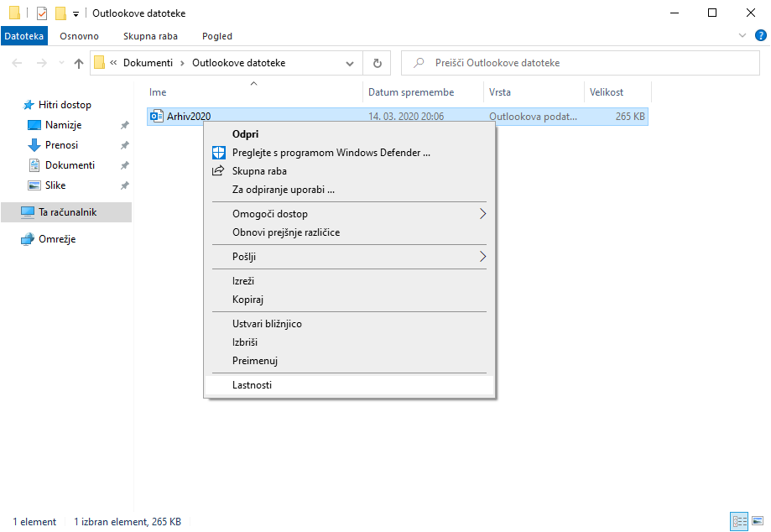This screenshot has height=532, width=771.
Task: Open the recent locations dropdown arrow
Action: click(61, 63)
